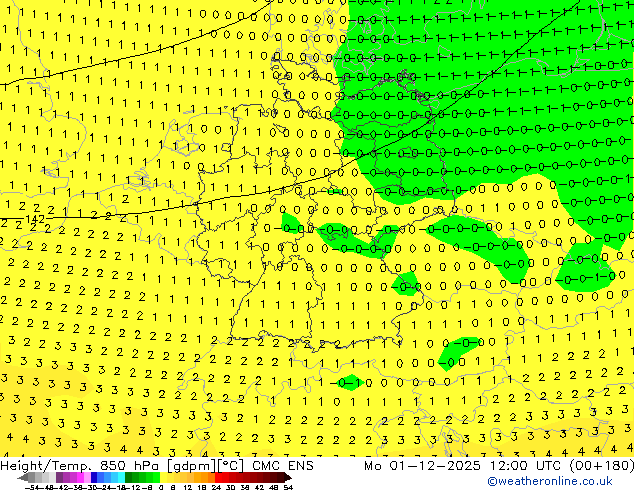The image size is (634, 490).
Task: Click the dark purple legend swatch above -42
Action: (59, 478)
